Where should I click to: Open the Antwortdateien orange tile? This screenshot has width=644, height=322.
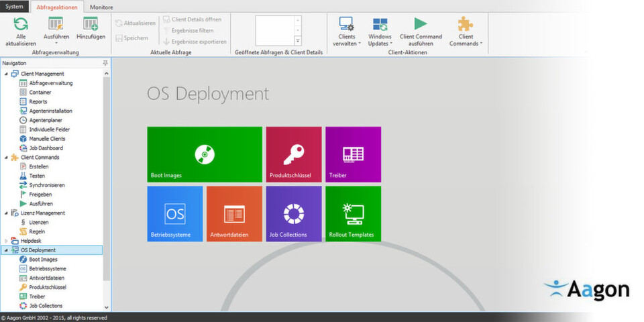click(235, 213)
